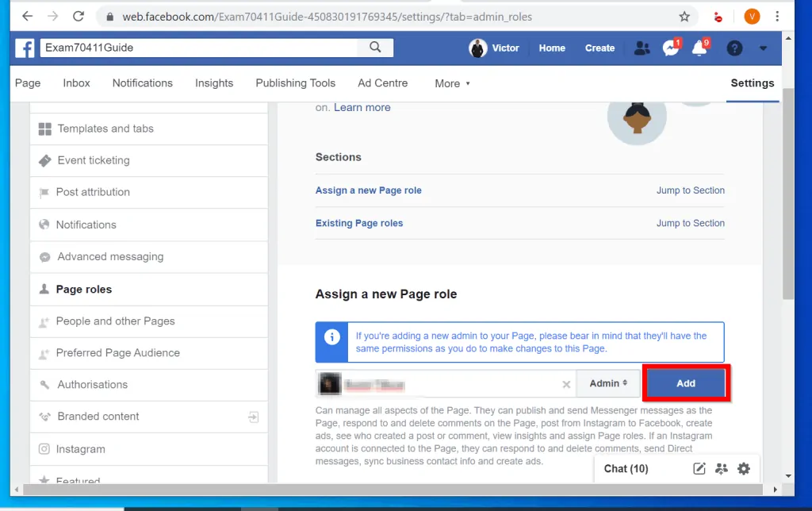Expand the More tab dropdown
The image size is (812, 511).
click(x=451, y=83)
